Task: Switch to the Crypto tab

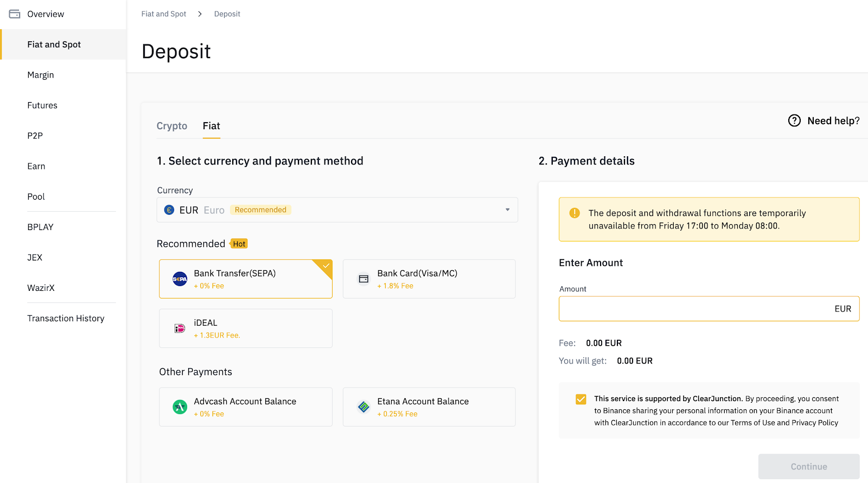Action: [172, 126]
